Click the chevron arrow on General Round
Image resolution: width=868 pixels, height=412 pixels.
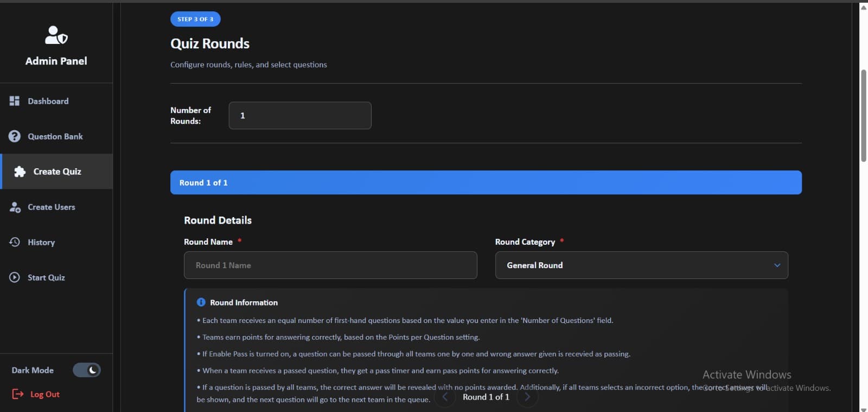tap(777, 265)
